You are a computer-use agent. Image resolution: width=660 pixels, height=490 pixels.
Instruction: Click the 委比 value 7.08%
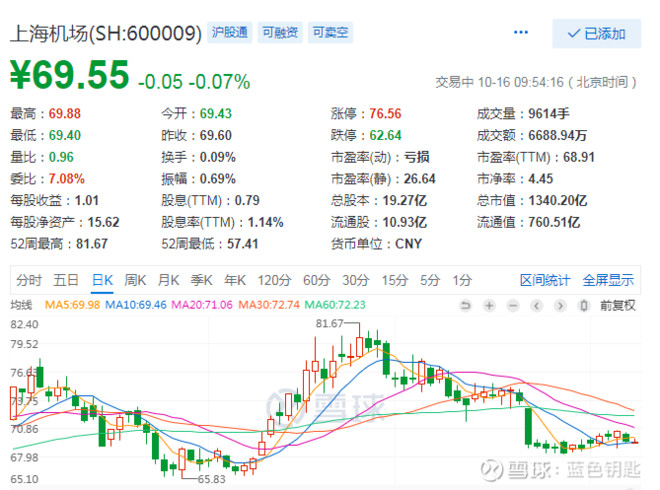click(x=67, y=179)
